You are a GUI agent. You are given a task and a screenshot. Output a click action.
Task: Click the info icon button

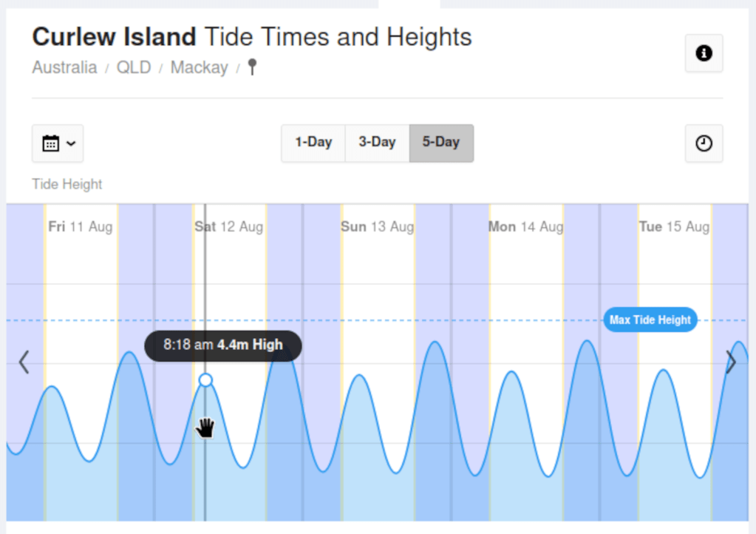pos(704,53)
